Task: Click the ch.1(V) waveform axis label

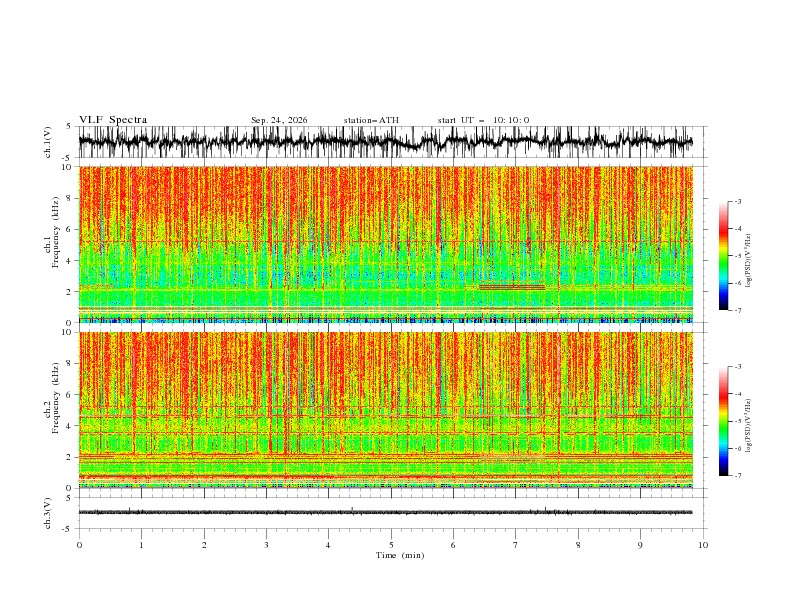Action: click(x=48, y=142)
